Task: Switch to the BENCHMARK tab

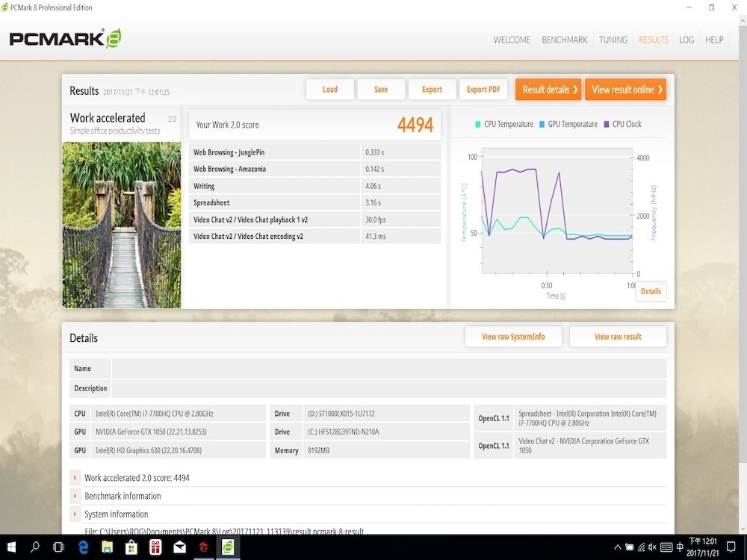Action: pos(564,40)
